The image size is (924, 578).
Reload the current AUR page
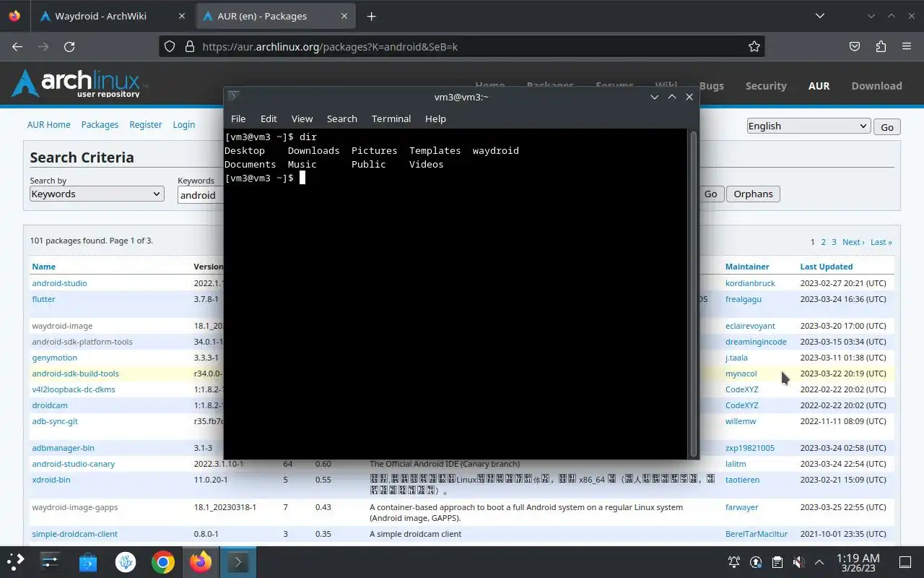tap(69, 46)
